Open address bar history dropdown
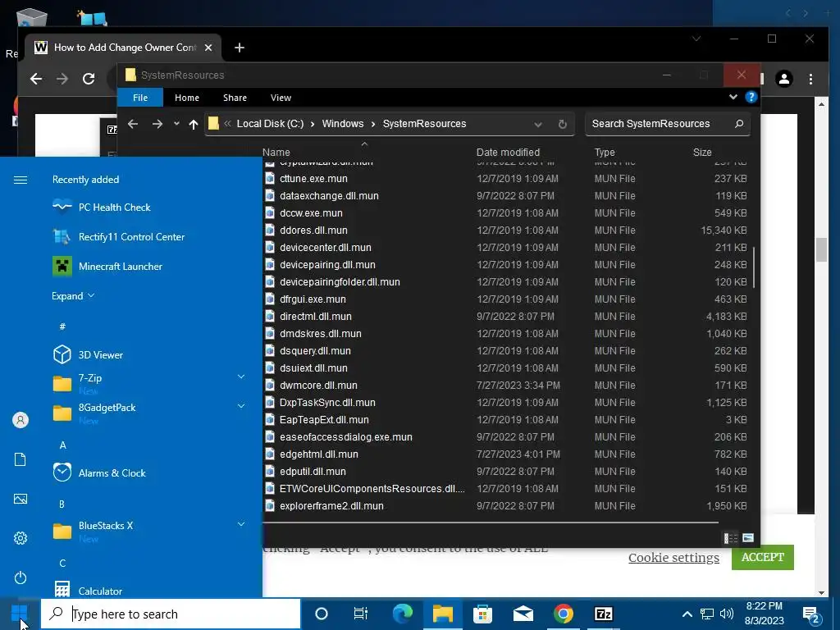 [538, 125]
